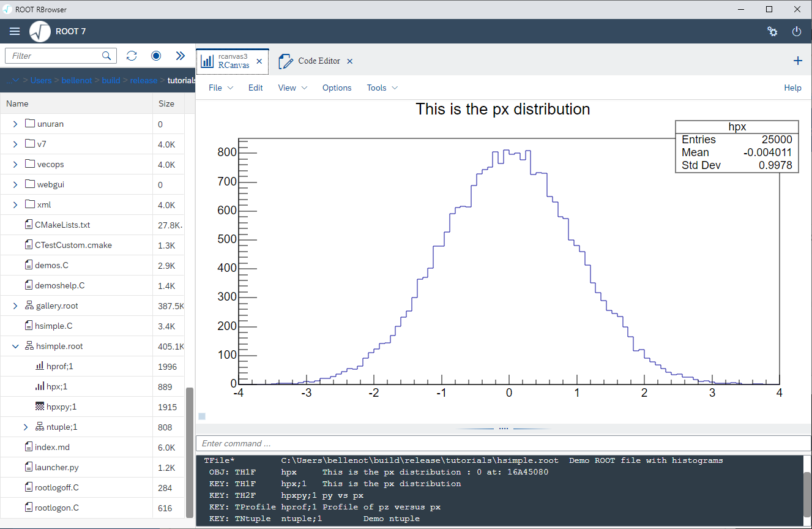Image resolution: width=812 pixels, height=529 pixels.
Task: Add a new tab with plus icon
Action: pyautogui.click(x=797, y=61)
